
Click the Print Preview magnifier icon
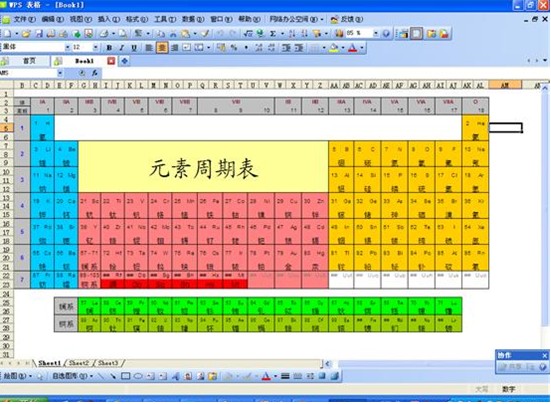click(x=123, y=34)
